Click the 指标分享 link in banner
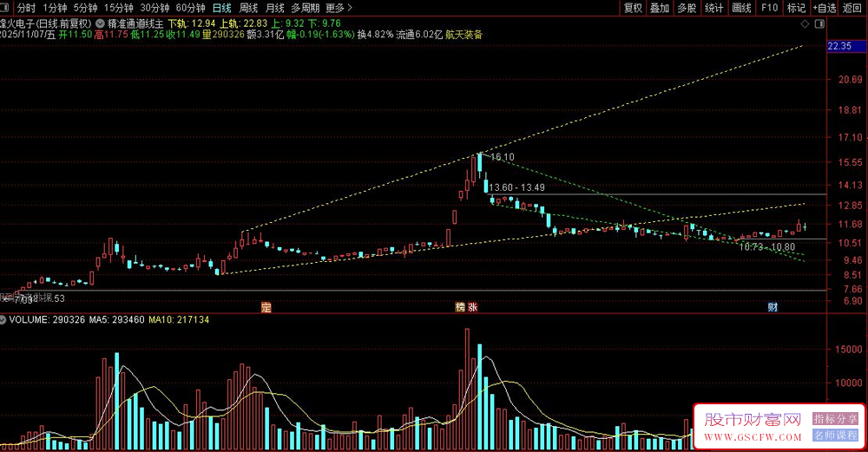Image resolution: width=868 pixels, height=452 pixels. click(835, 419)
